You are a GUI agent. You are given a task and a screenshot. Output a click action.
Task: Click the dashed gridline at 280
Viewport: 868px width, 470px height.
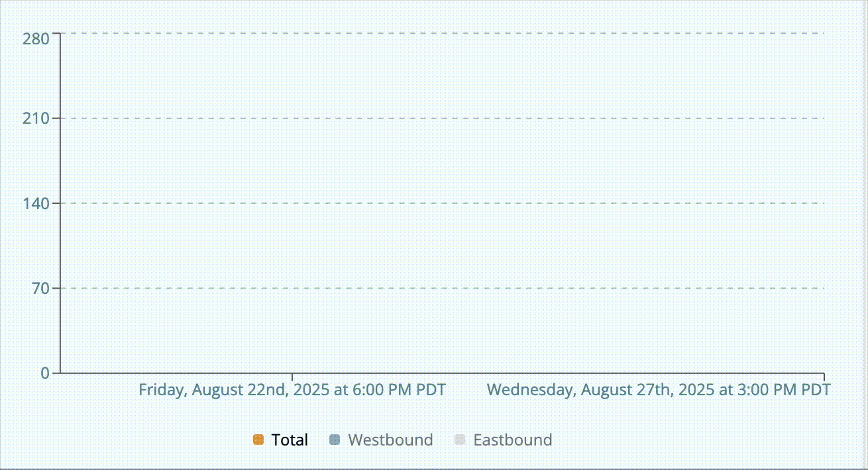[x=443, y=33]
